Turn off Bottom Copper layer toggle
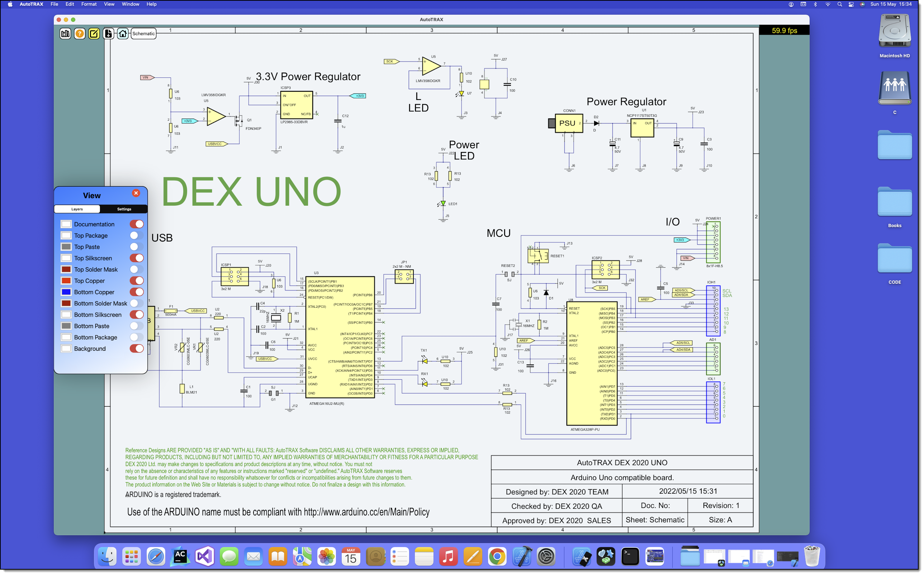Screen dimensions: 924x575 coord(137,292)
